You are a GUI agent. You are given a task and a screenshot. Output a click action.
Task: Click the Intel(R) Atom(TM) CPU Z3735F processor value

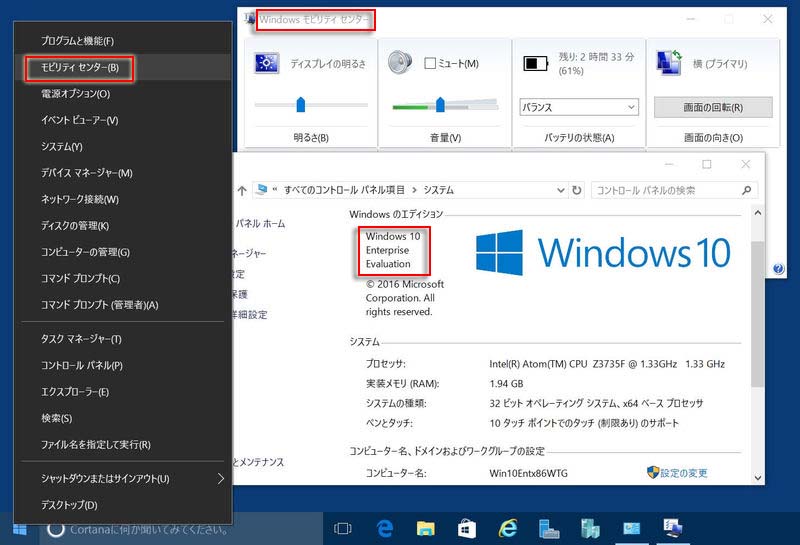607,364
